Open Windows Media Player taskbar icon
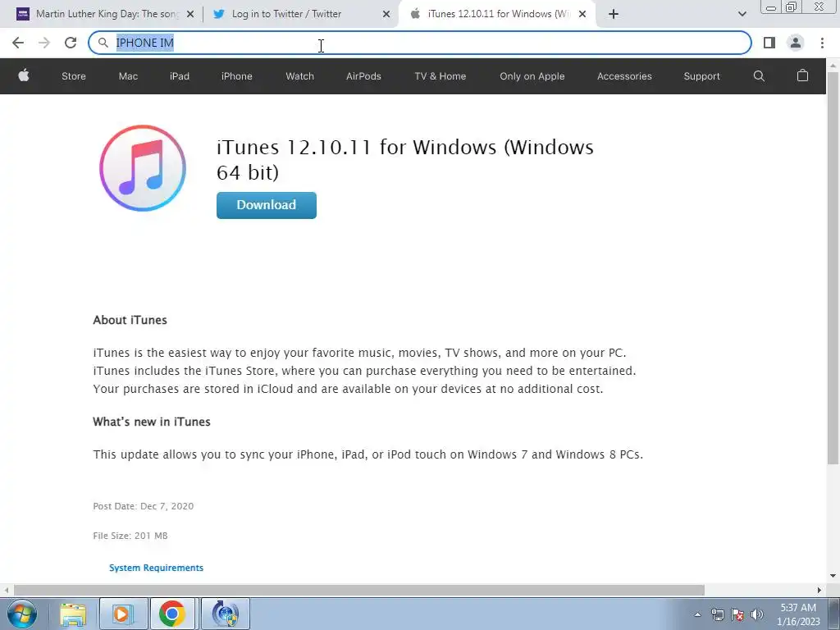 pyautogui.click(x=122, y=614)
